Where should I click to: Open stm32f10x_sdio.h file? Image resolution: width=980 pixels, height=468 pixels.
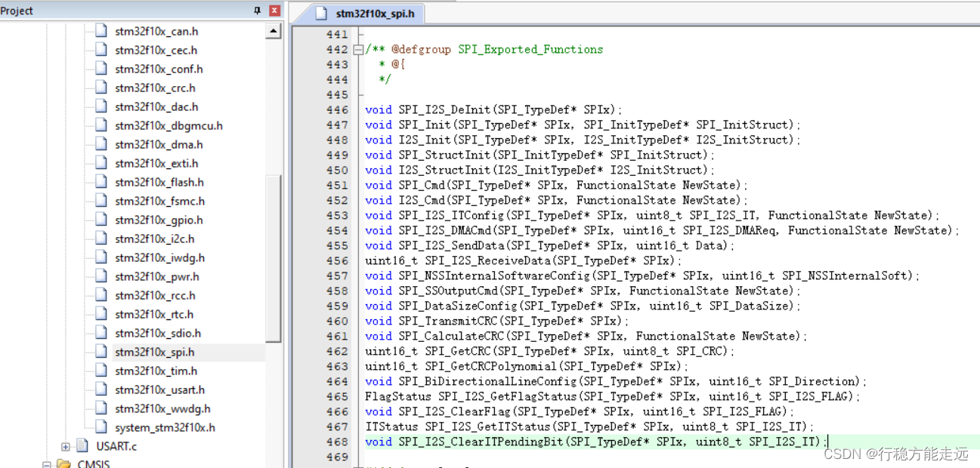[x=158, y=334]
